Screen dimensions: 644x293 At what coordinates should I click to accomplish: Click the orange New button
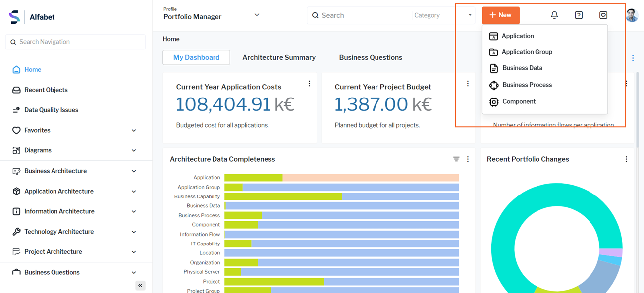click(500, 15)
